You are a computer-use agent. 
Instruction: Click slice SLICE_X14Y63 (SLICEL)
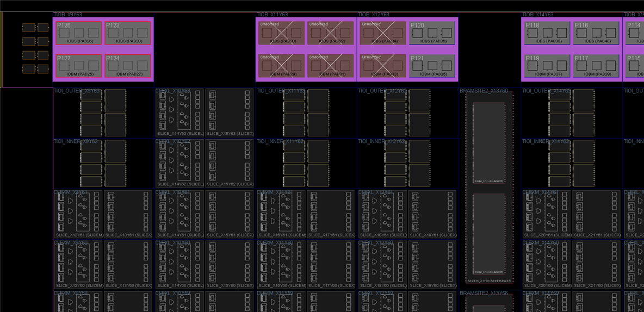(180, 113)
